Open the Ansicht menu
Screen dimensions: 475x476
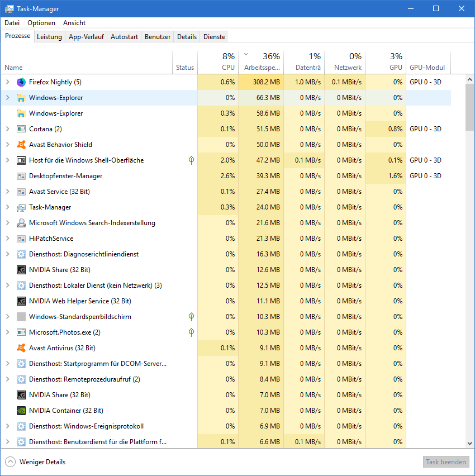[x=74, y=23]
